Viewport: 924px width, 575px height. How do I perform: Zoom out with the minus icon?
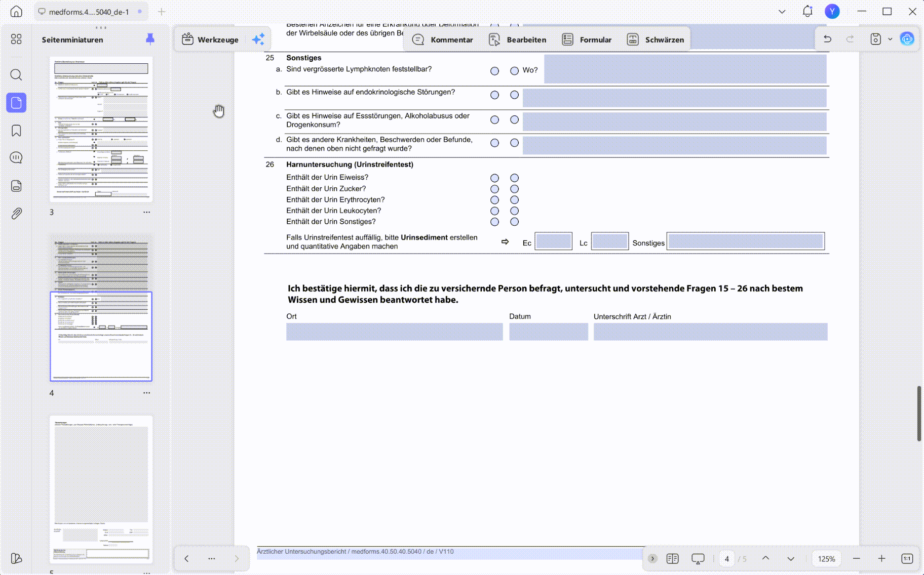[857, 558]
